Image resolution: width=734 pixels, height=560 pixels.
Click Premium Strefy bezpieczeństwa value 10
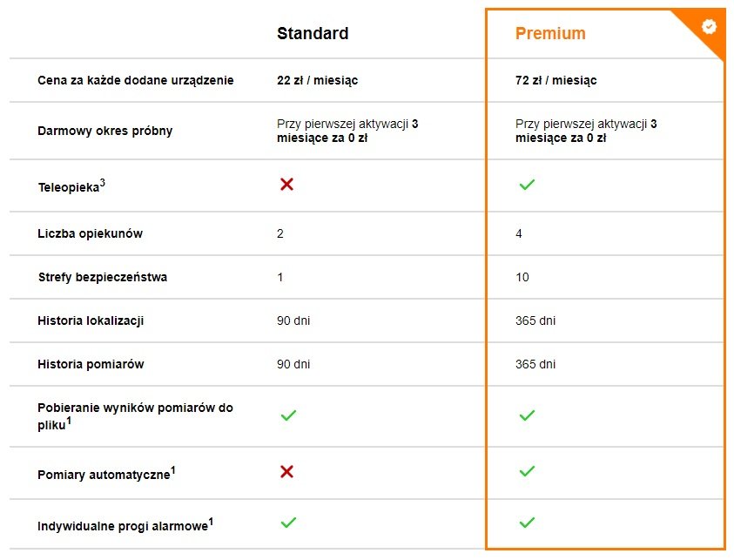(522, 277)
